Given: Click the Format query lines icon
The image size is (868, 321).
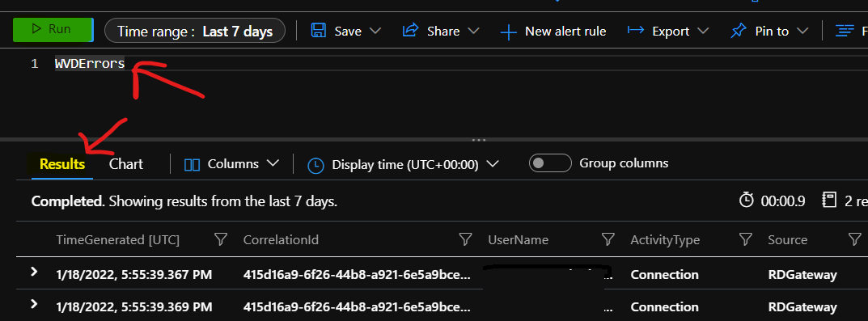Looking at the screenshot, I should pos(845,31).
